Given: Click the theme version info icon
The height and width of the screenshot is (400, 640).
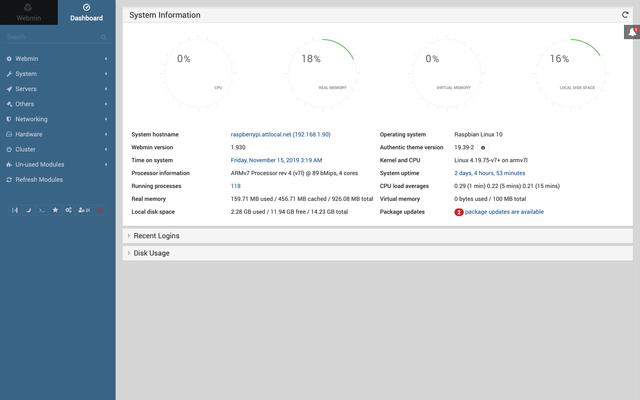Looking at the screenshot, I should tap(483, 148).
